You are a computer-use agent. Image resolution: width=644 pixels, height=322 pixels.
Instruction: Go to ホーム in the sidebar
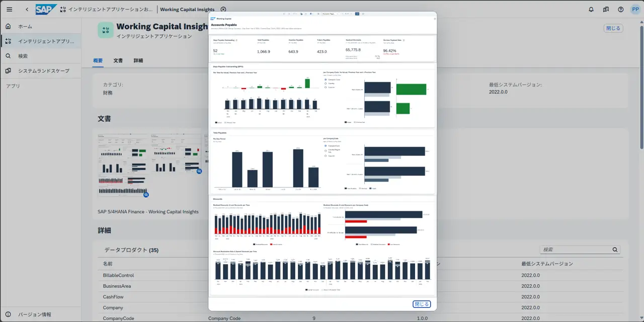pos(25,26)
